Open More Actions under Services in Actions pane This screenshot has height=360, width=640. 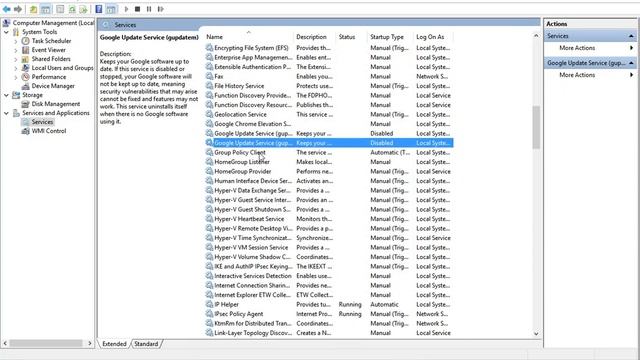click(x=577, y=48)
